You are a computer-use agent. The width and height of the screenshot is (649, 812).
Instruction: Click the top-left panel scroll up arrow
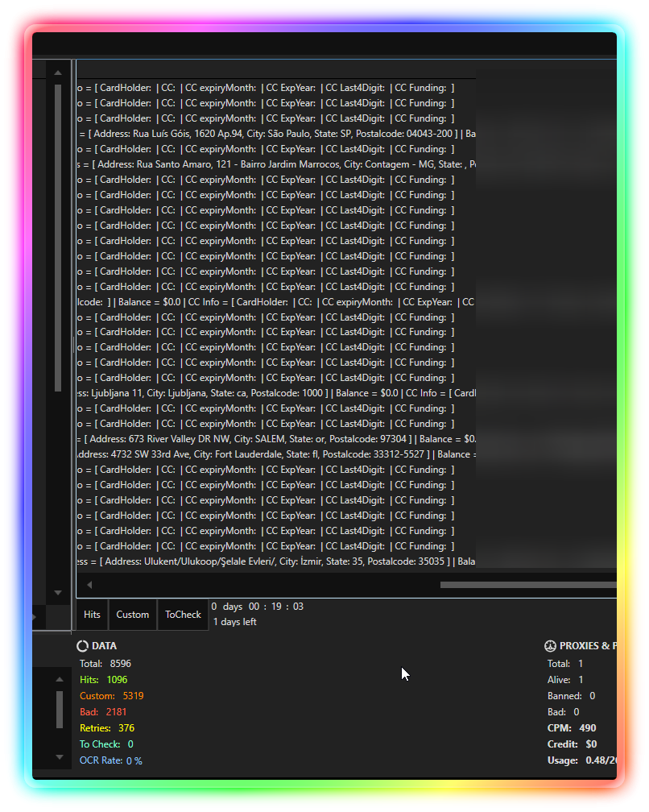click(x=58, y=72)
